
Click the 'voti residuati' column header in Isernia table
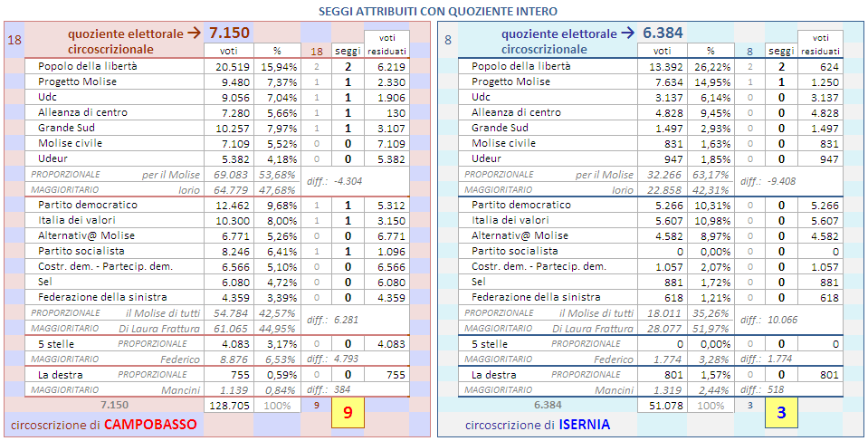821,43
